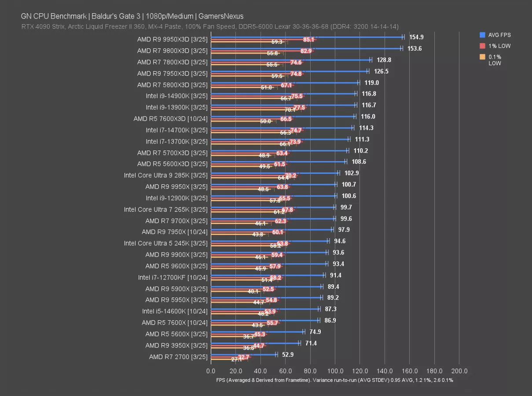
Task: Click the red 1% LOW legend swatch
Action: [483, 46]
